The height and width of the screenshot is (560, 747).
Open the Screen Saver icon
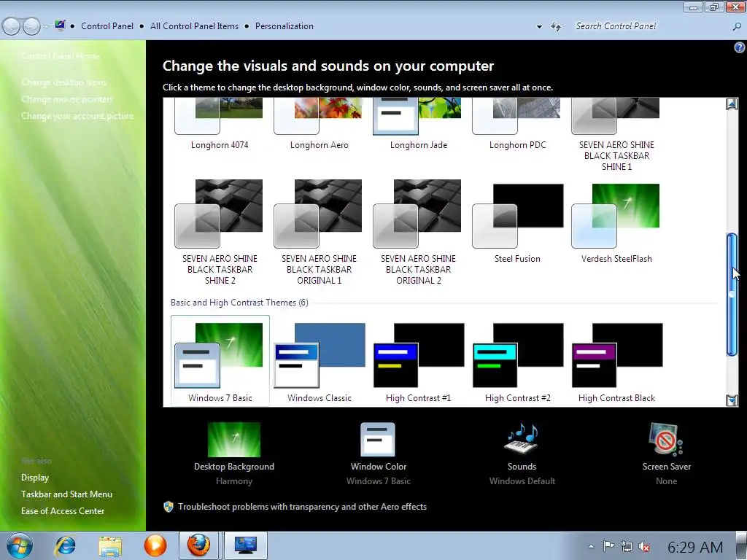tap(666, 439)
